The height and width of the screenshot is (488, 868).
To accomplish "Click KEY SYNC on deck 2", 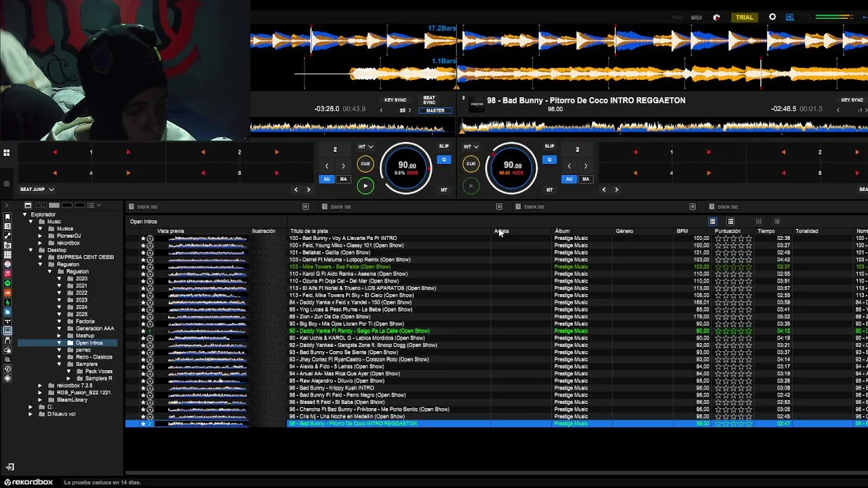I will pyautogui.click(x=852, y=100).
